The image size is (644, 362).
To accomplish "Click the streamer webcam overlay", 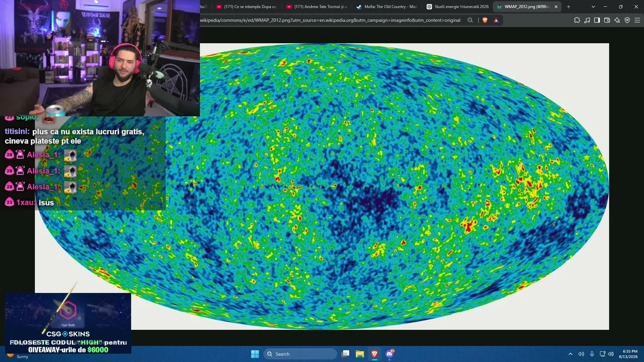I will pos(100,58).
